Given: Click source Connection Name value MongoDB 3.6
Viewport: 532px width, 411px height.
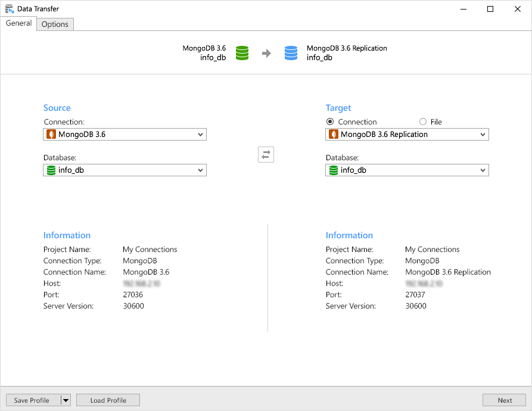Looking at the screenshot, I should [146, 272].
